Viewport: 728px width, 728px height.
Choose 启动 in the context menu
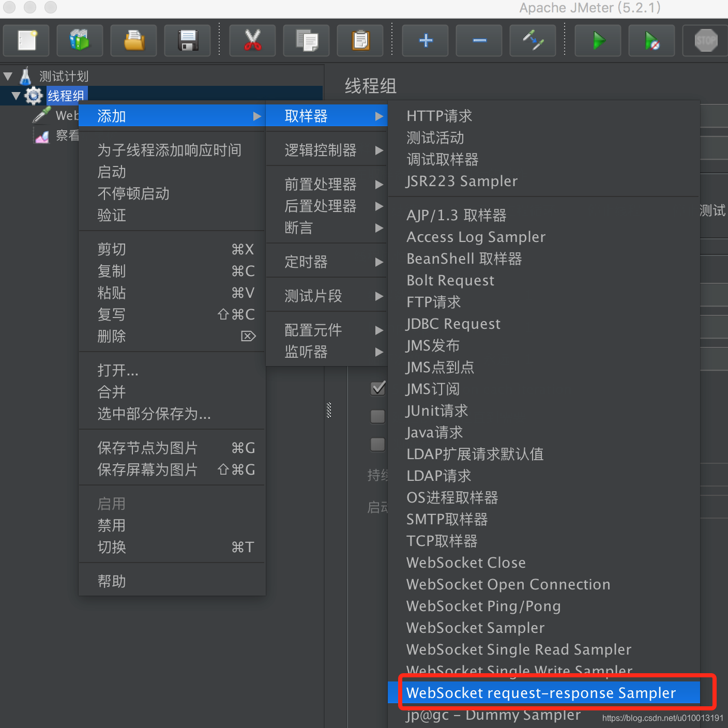pos(172,172)
